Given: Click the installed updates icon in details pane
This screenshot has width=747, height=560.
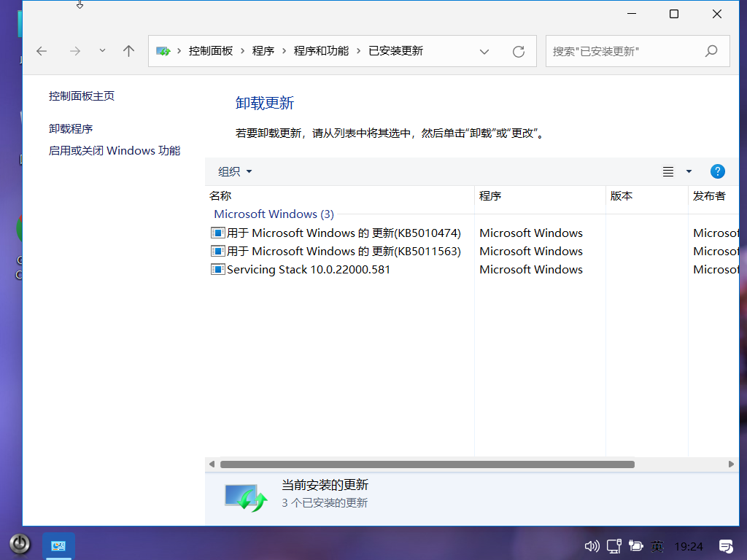Looking at the screenshot, I should pos(246,497).
